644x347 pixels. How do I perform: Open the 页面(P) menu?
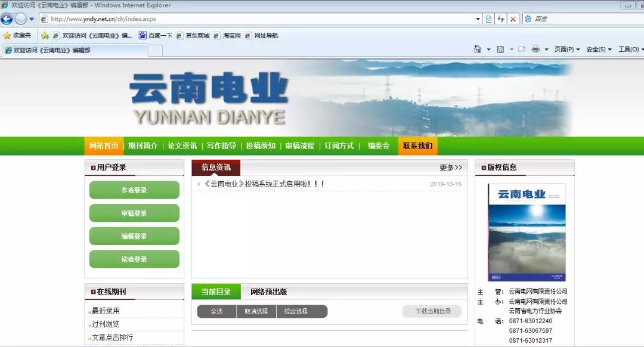coord(567,49)
